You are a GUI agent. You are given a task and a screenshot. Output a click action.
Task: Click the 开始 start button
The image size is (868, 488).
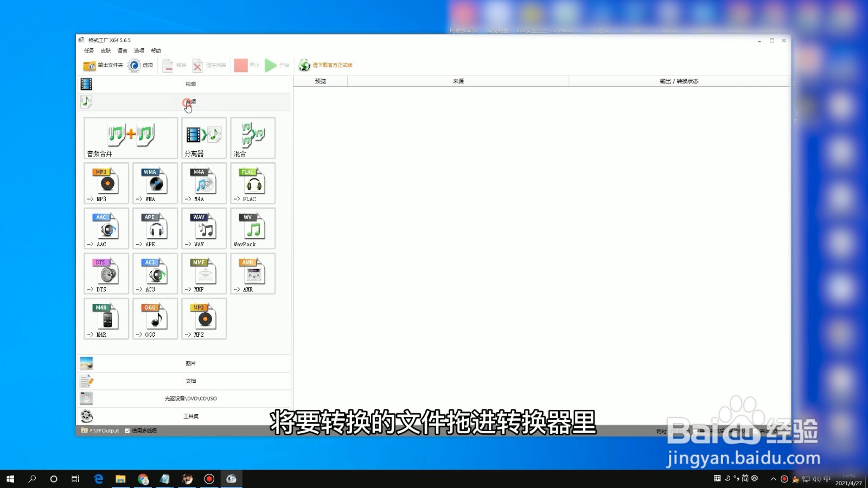coord(277,65)
